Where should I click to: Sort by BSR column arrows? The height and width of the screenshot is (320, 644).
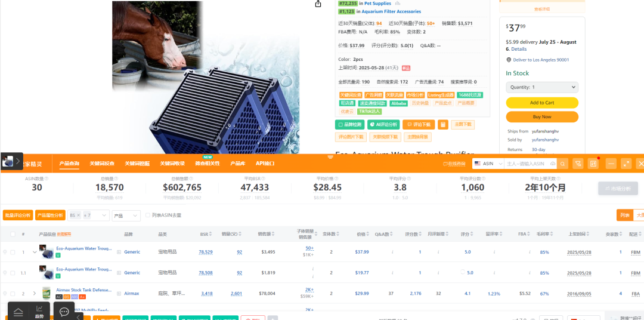point(210,234)
